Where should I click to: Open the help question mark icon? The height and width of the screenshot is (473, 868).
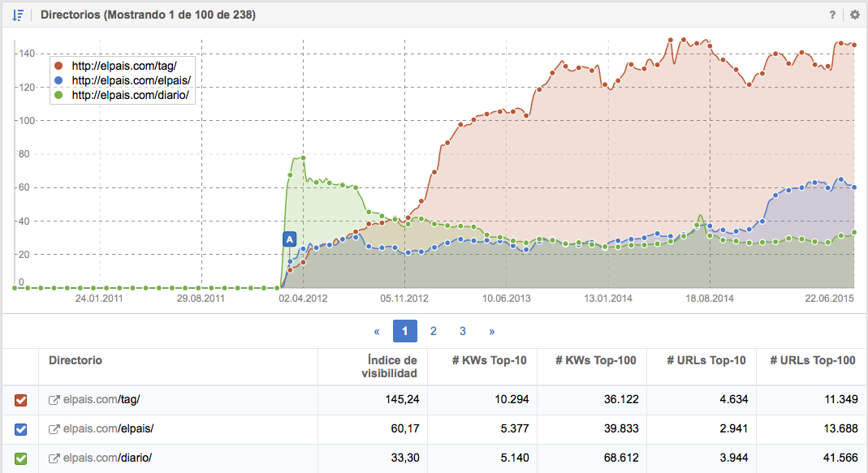pos(832,15)
